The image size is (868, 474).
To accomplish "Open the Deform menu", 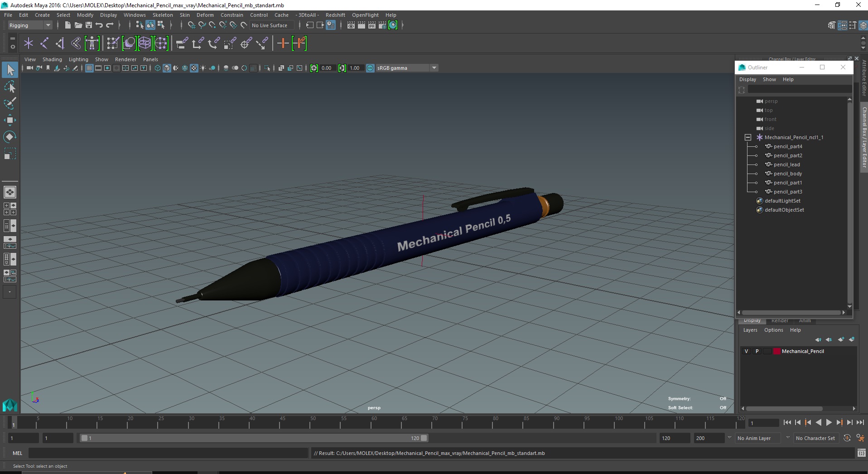I will 205,15.
